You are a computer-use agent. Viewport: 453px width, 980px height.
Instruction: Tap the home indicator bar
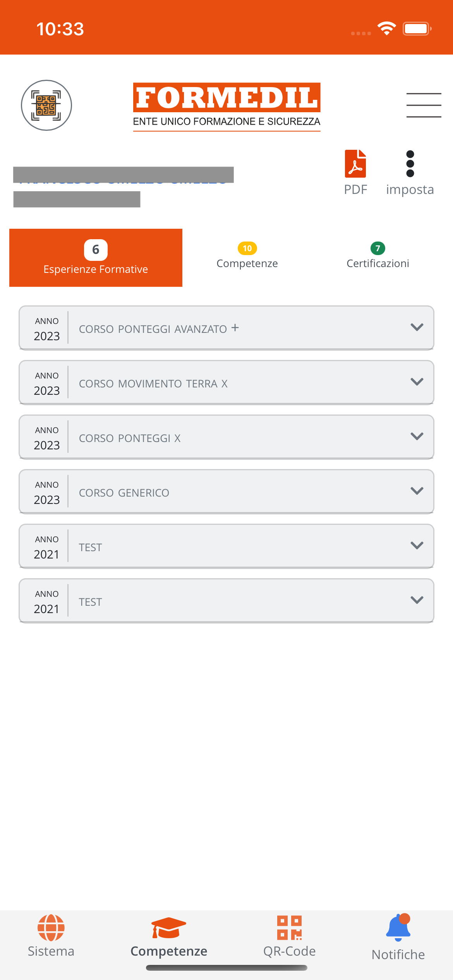coord(226,968)
